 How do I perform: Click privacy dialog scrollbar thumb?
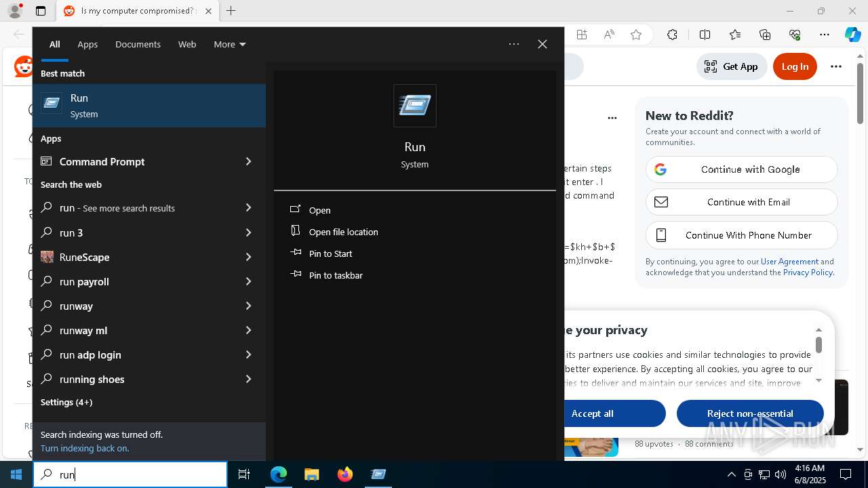pos(818,345)
